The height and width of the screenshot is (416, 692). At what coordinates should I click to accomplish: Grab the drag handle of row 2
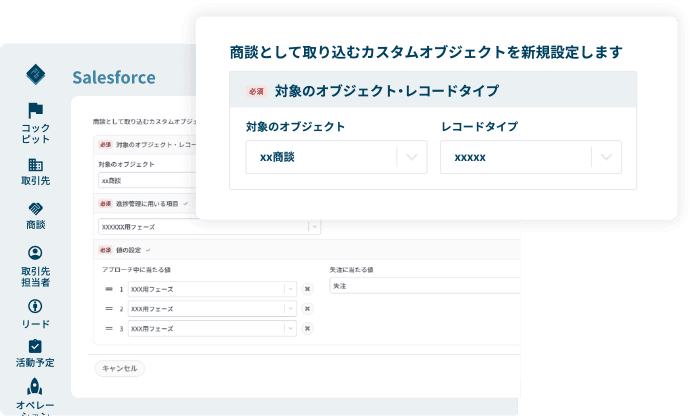(x=108, y=309)
